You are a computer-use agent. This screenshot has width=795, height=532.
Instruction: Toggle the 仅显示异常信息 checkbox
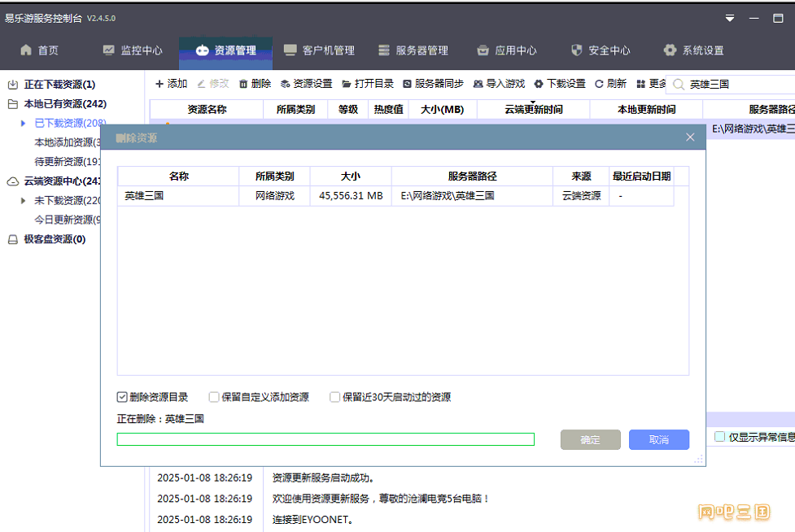click(x=719, y=437)
